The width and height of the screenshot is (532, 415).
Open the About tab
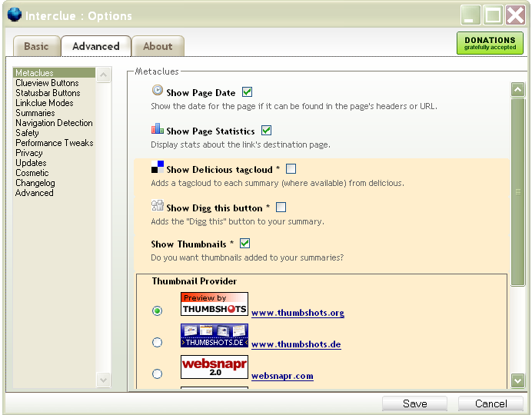point(158,46)
